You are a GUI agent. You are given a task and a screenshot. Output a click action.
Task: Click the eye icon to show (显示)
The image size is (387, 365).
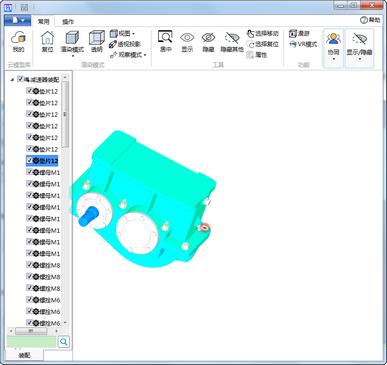pyautogui.click(x=187, y=38)
